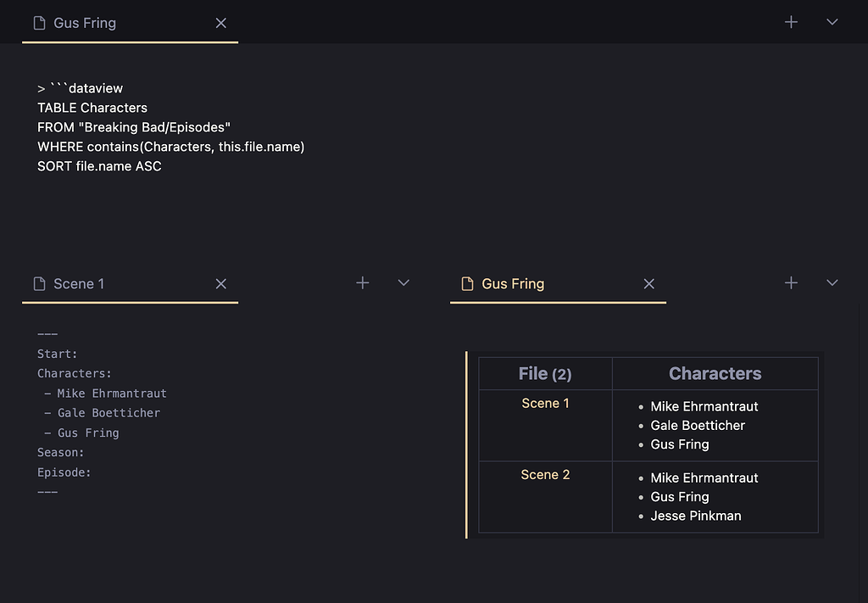The image size is (868, 603).
Task: Click the Characters column header
Action: coord(715,373)
